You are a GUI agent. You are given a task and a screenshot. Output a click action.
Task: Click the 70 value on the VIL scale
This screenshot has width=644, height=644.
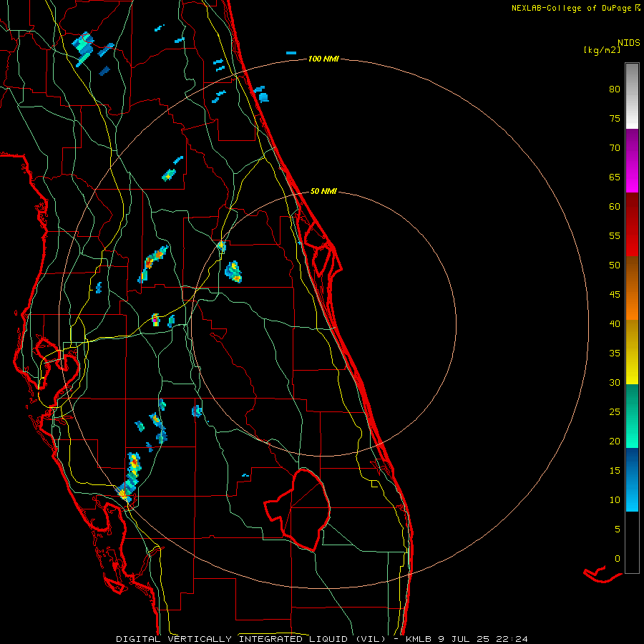coord(615,148)
